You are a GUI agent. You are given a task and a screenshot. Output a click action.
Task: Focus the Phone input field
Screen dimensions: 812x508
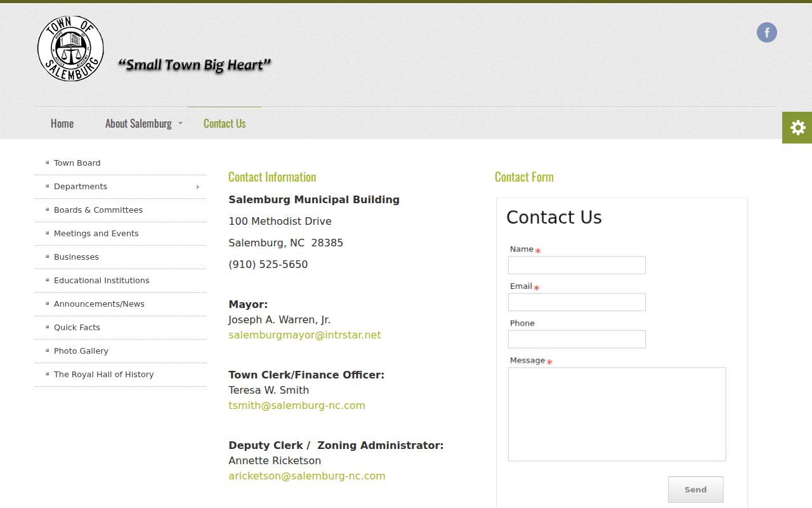tap(577, 339)
